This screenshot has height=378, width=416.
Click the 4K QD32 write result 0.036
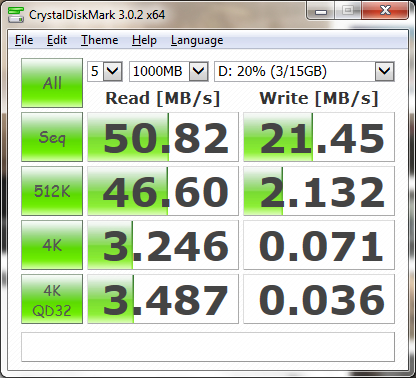click(x=319, y=299)
